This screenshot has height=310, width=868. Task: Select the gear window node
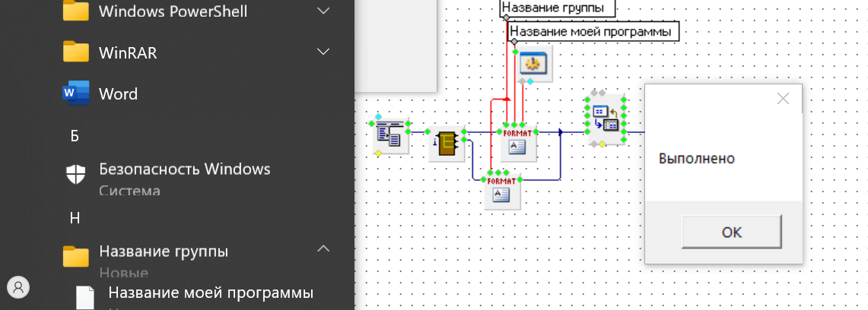coord(533,64)
